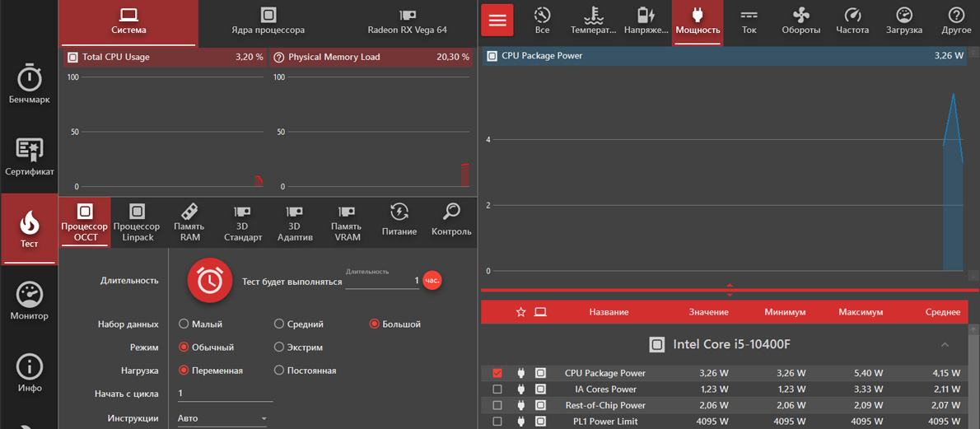This screenshot has height=429, width=980.
Task: Sort by Название column header
Action: pyautogui.click(x=609, y=312)
